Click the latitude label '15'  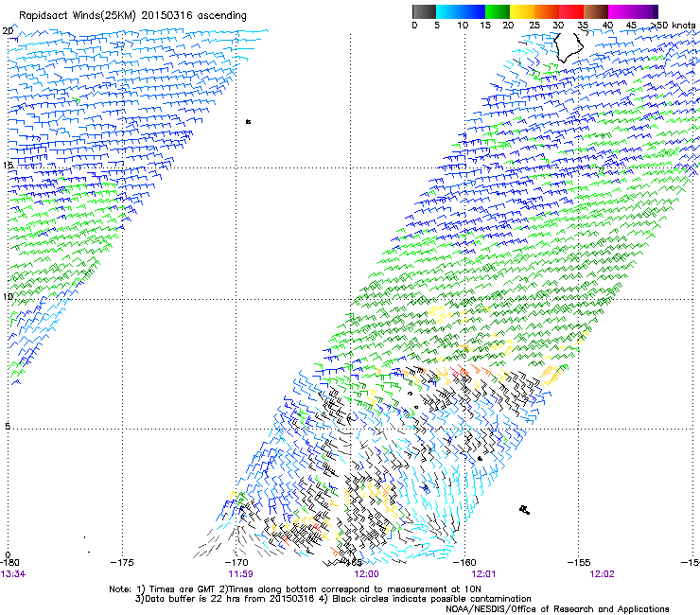click(x=8, y=166)
